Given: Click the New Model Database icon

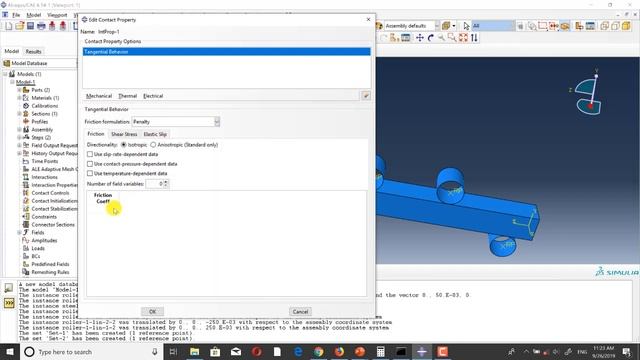Looking at the screenshot, I should [9, 26].
